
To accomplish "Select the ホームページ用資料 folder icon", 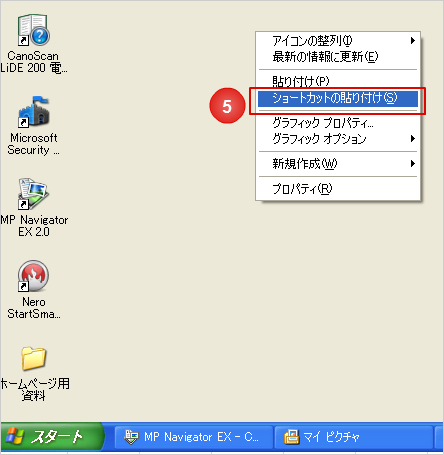I will click(x=33, y=358).
